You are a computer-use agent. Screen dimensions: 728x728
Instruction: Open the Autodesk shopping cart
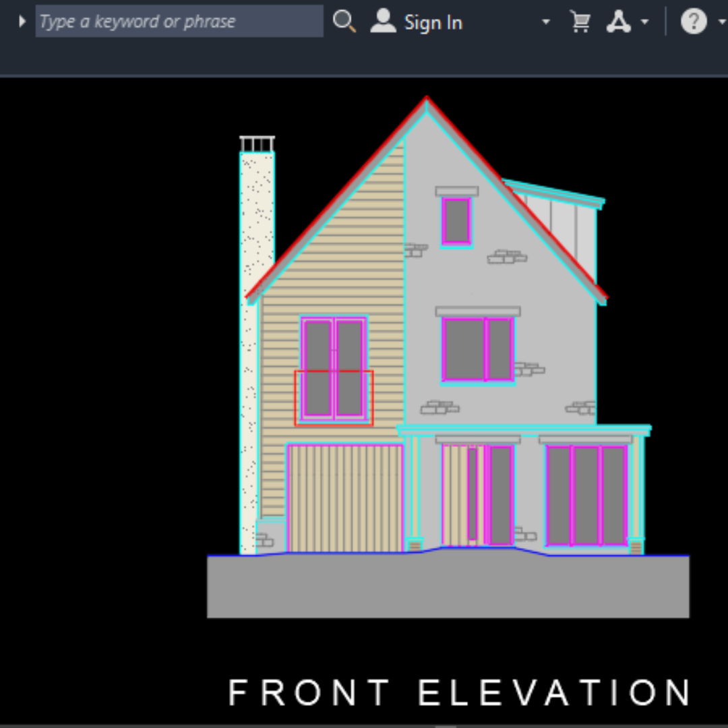(x=580, y=22)
